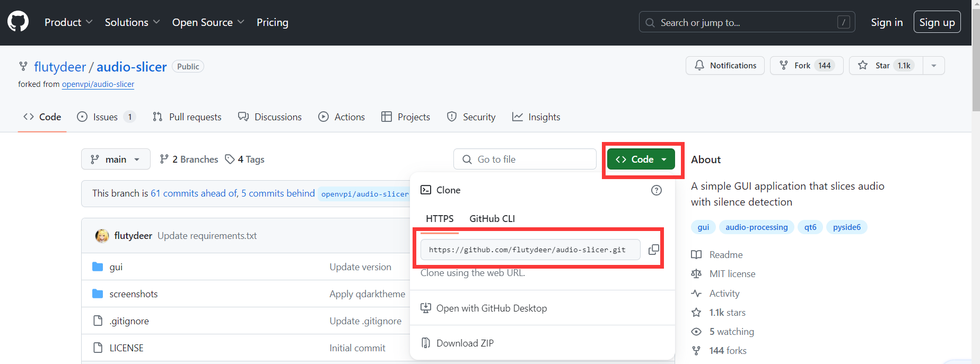Click the Clone help question-mark icon
980x364 pixels.
pyautogui.click(x=657, y=190)
